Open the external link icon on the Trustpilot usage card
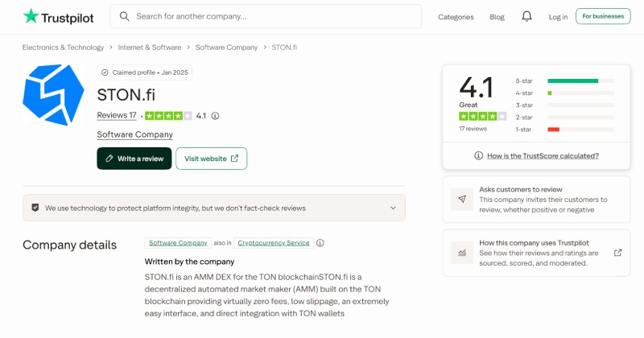Screen dimensions: 644x338 click(617, 253)
